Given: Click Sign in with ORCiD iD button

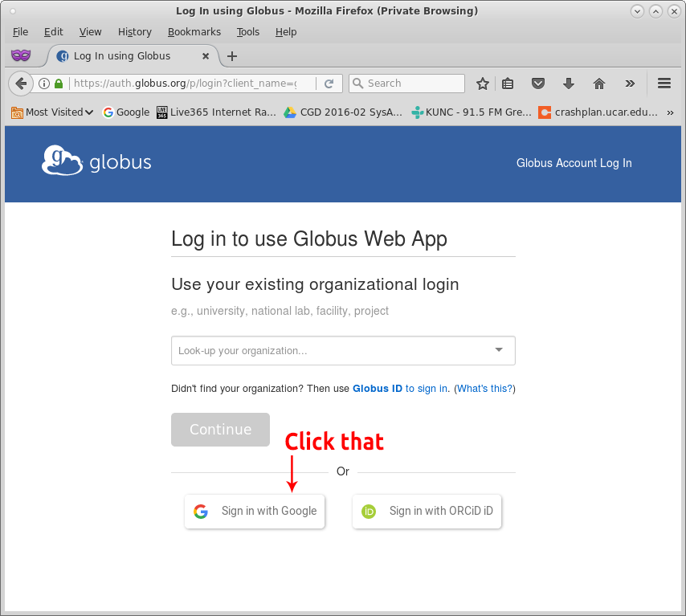Looking at the screenshot, I should [427, 512].
